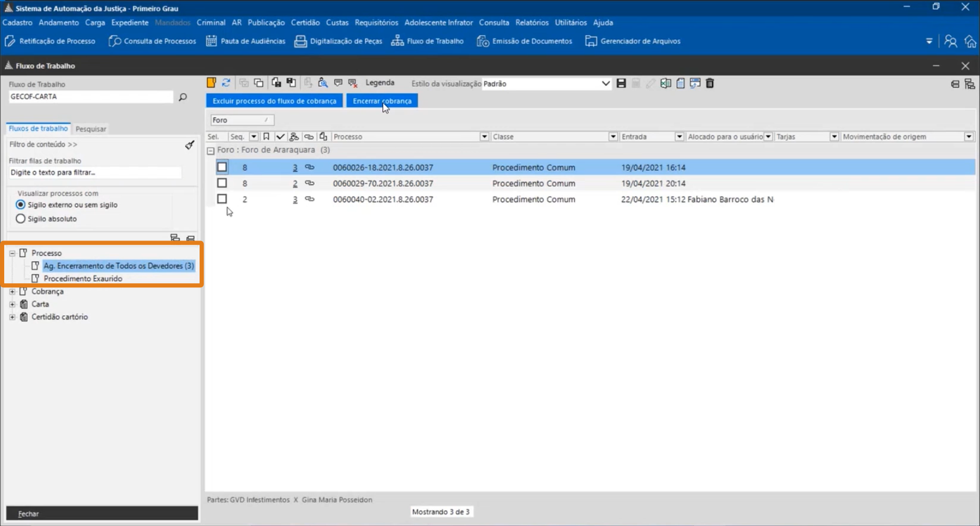The width and height of the screenshot is (980, 526).
Task: Click the expand-all tree icon above Processo
Action: click(x=175, y=237)
